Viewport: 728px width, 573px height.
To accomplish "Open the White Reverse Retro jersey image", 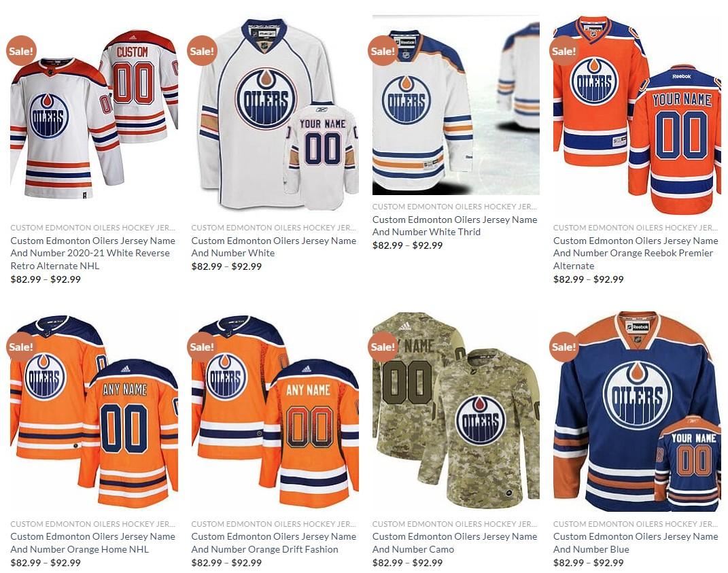I will click(x=94, y=115).
